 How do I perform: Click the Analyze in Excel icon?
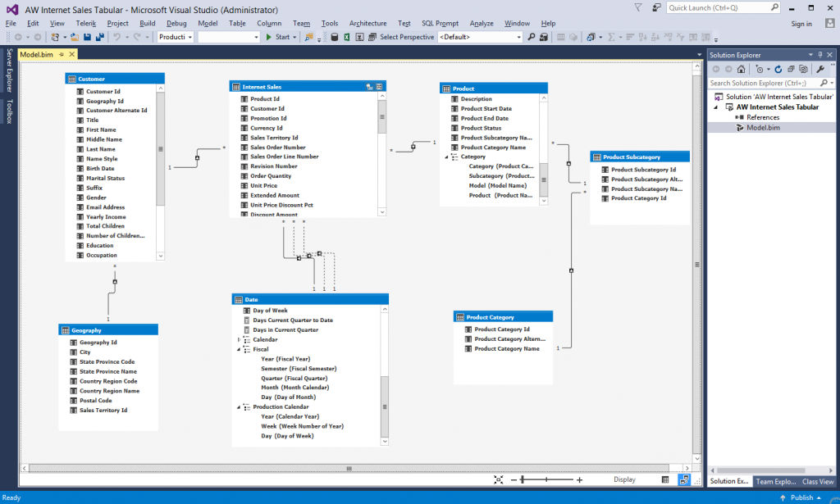[347, 37]
